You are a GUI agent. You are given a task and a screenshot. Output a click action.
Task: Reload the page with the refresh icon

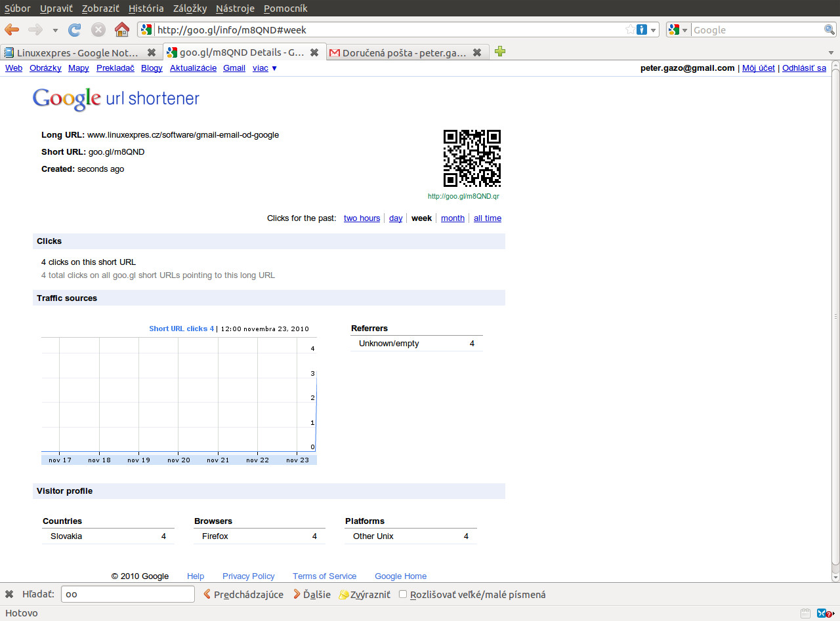75,30
